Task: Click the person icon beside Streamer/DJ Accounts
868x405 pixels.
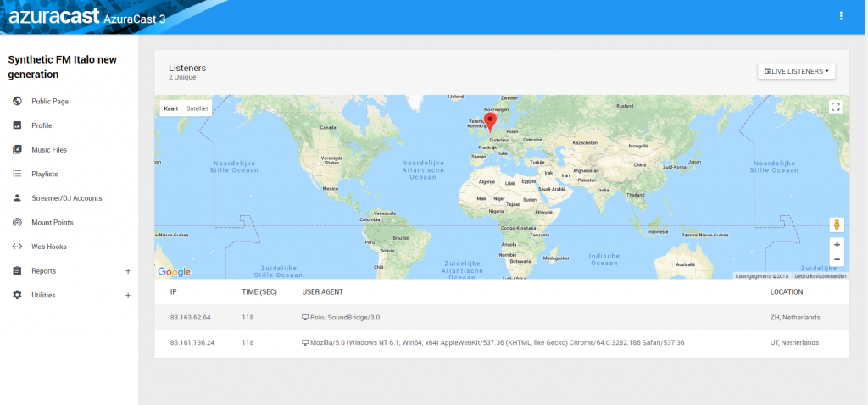Action: [x=17, y=198]
